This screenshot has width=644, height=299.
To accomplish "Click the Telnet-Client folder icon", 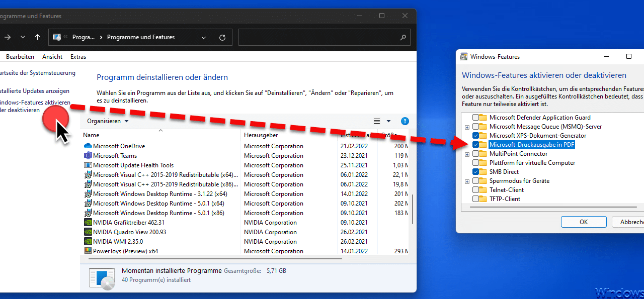I will point(483,190).
